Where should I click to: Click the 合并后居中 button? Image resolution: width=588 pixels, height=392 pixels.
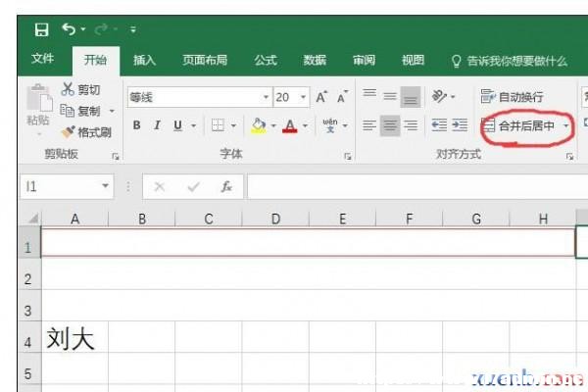[x=518, y=126]
